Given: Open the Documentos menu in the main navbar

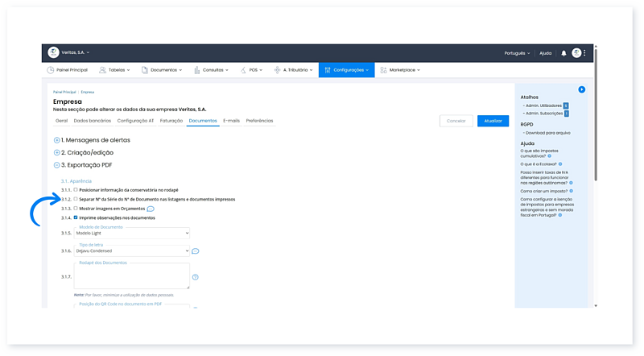Looking at the screenshot, I should [162, 70].
